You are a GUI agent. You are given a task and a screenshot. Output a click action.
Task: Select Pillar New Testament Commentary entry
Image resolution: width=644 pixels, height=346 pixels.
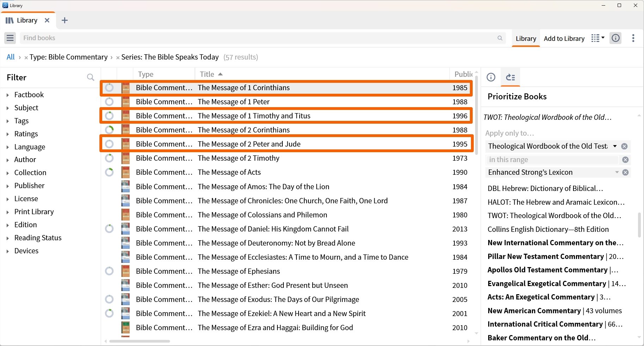[x=556, y=257]
